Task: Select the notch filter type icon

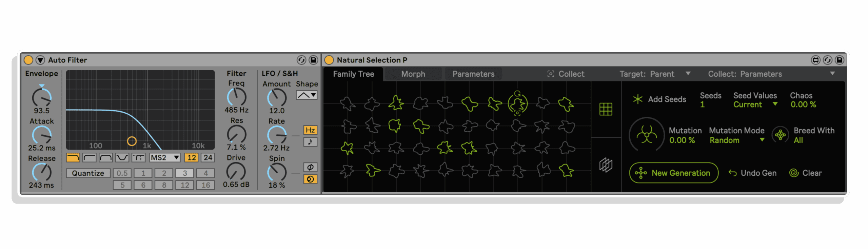Action: click(122, 157)
